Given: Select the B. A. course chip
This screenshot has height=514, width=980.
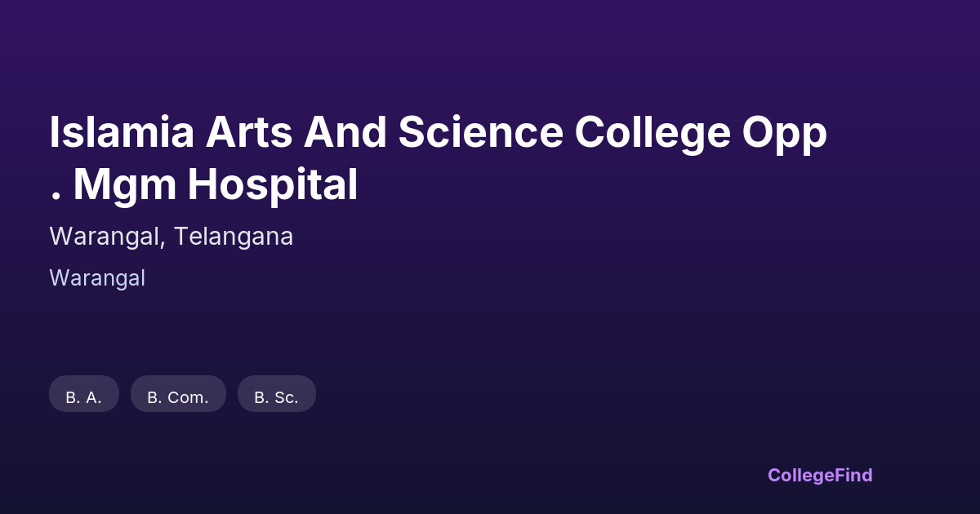Looking at the screenshot, I should 84,397.
